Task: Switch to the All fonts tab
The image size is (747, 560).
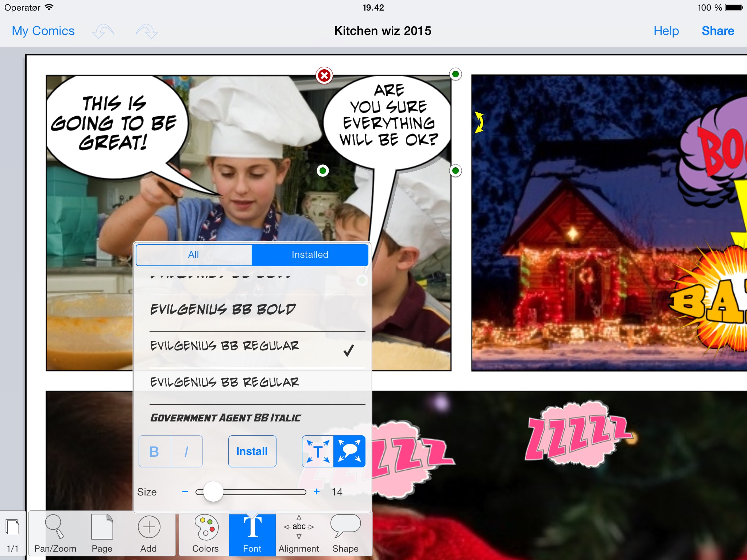Action: tap(194, 254)
